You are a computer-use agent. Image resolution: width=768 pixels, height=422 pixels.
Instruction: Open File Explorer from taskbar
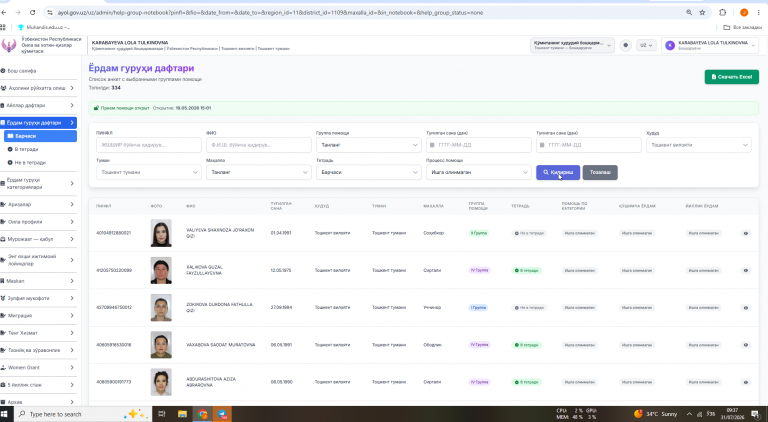point(182,414)
